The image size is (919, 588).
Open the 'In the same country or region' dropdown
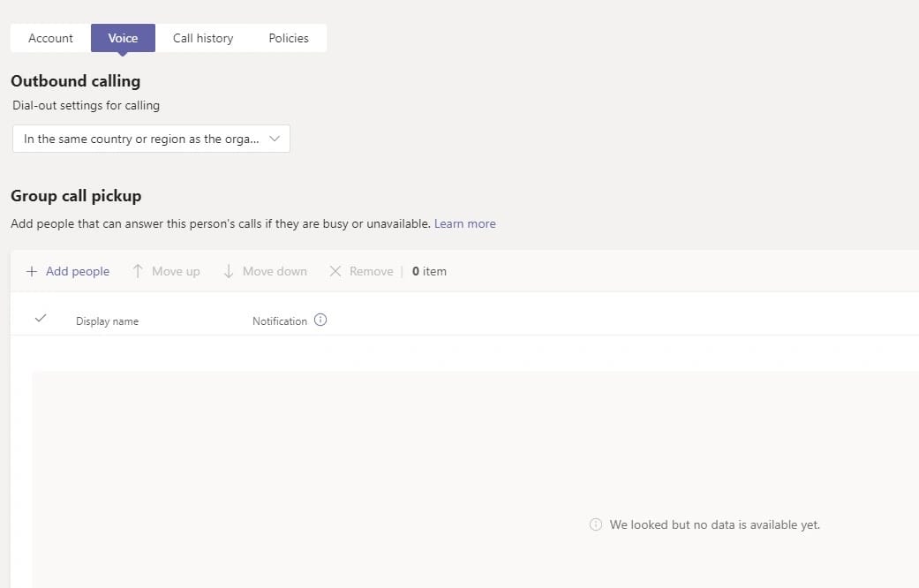pos(141,139)
